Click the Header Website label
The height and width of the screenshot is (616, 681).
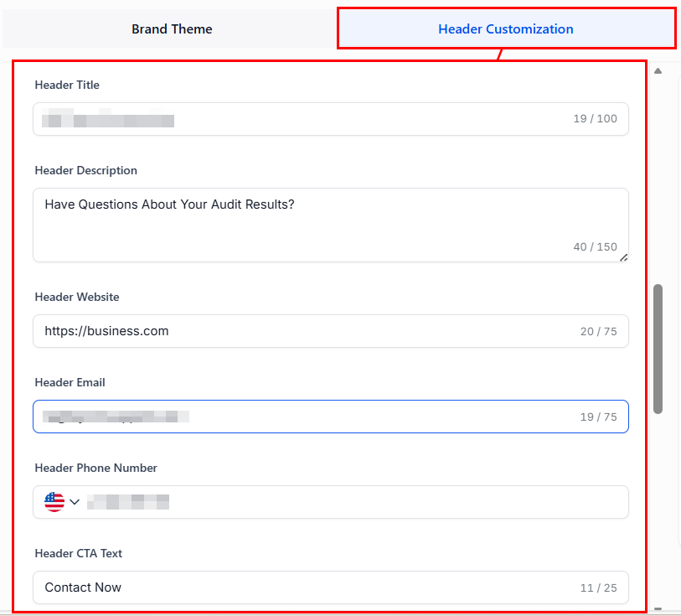[77, 297]
